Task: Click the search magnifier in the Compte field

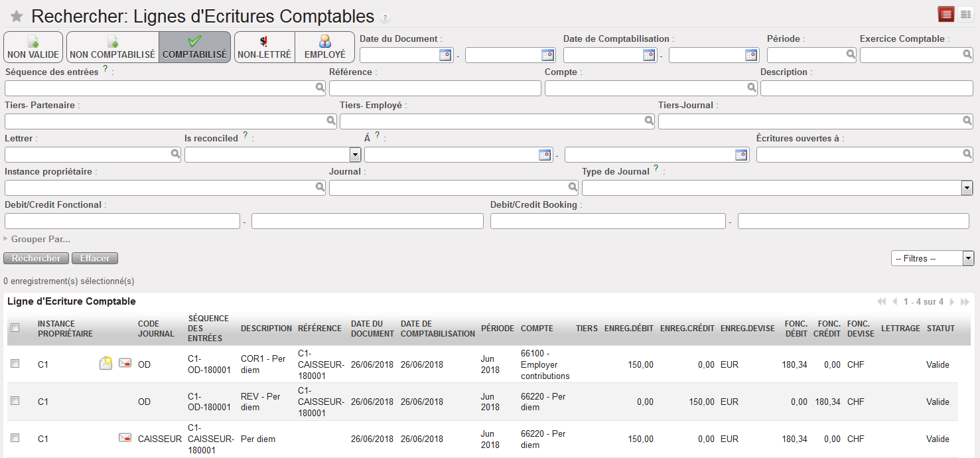Action: pos(751,88)
